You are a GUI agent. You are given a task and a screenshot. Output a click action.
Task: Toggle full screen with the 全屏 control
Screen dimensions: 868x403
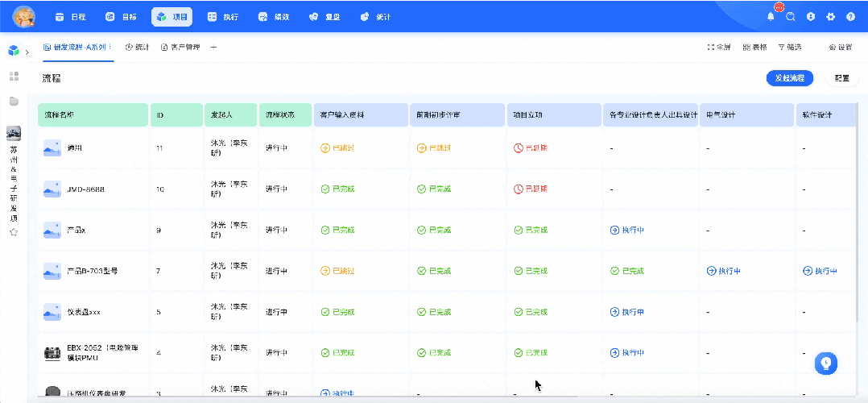click(x=719, y=47)
